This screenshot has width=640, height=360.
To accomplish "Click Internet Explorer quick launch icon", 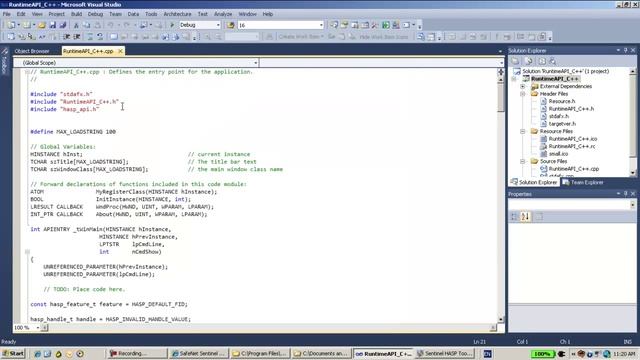I will coord(37,354).
